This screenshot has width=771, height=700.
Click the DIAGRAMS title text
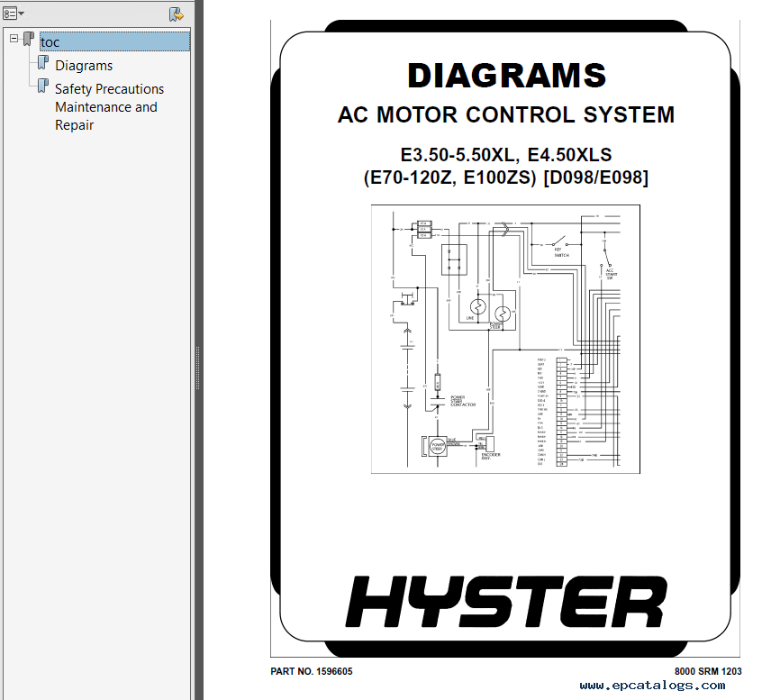coord(506,76)
